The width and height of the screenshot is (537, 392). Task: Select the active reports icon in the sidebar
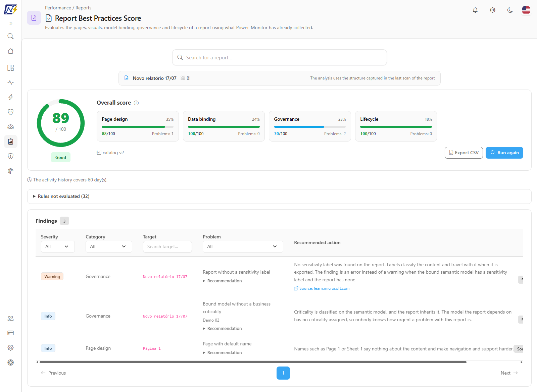(x=11, y=142)
